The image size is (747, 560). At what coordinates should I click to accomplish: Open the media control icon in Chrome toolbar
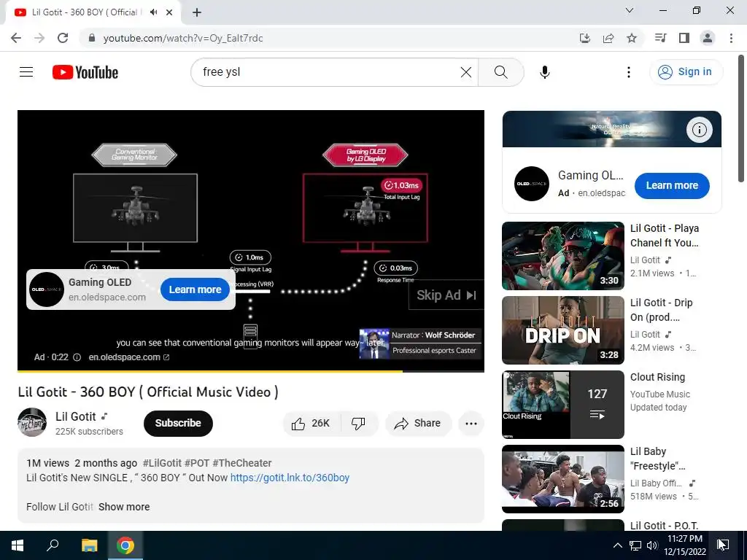tap(660, 38)
